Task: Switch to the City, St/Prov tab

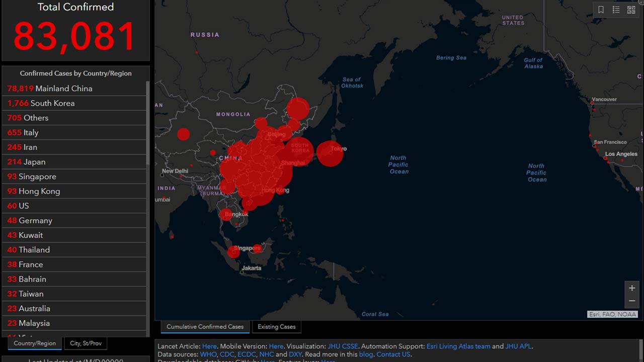Action: [86, 343]
